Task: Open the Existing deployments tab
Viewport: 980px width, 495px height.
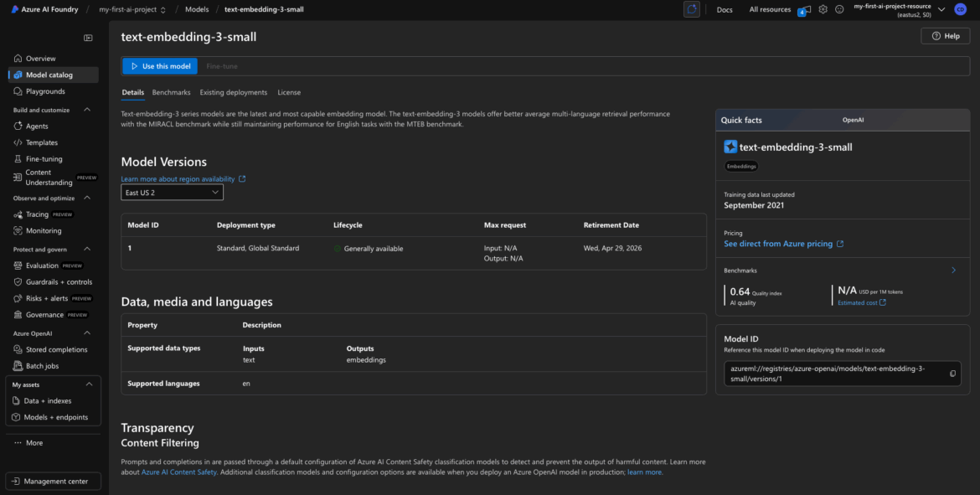Action: pyautogui.click(x=233, y=92)
